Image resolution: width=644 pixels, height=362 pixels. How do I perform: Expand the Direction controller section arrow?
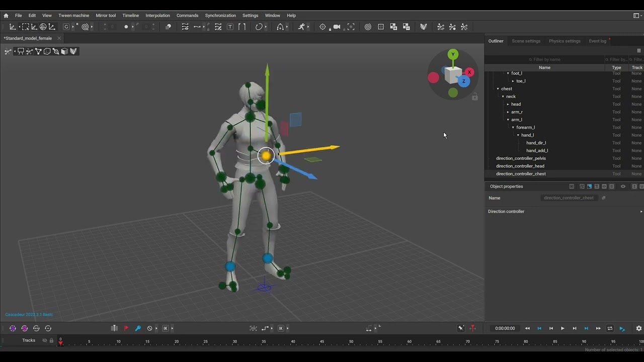click(x=641, y=212)
